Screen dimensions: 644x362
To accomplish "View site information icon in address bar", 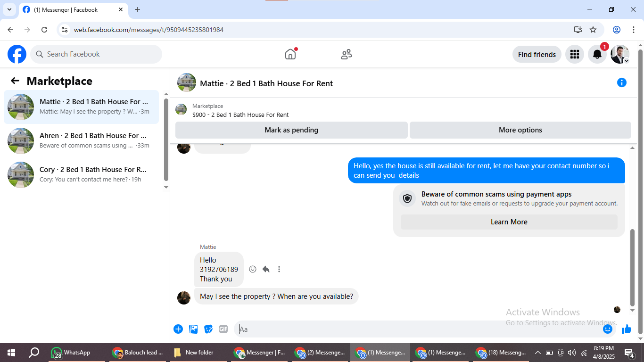I will 65,30.
